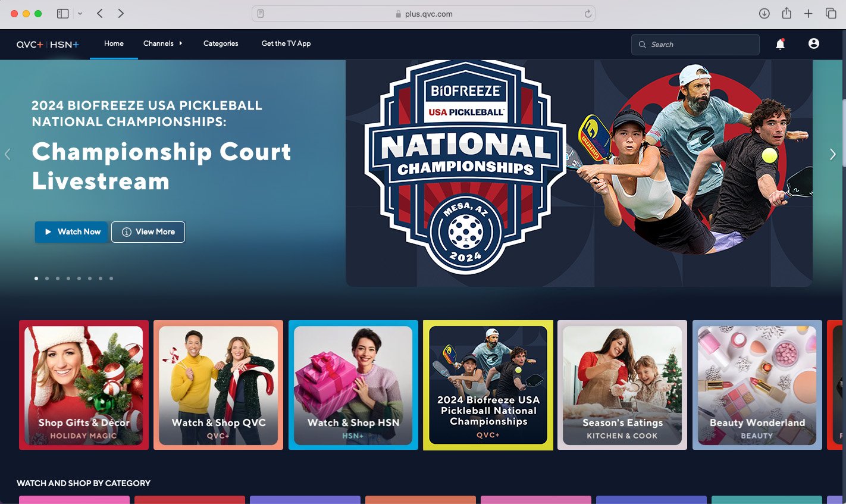
Task: Click the plus.qvc.com address bar
Action: 424,14
